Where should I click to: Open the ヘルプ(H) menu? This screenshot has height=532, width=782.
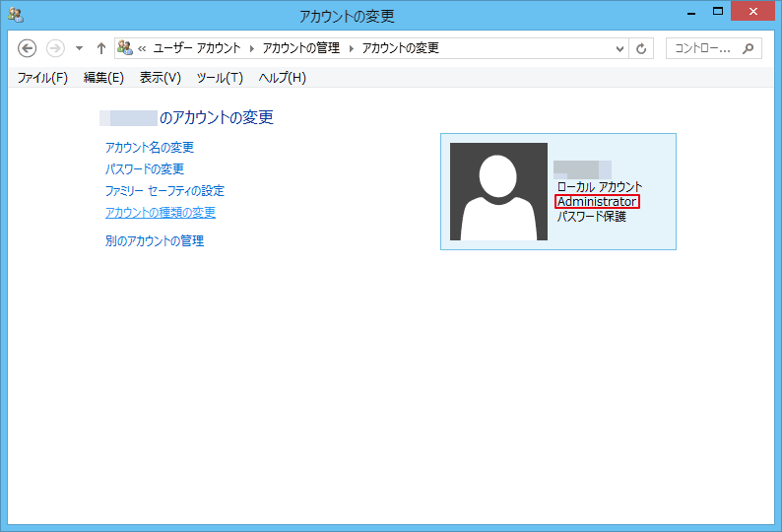[x=283, y=78]
